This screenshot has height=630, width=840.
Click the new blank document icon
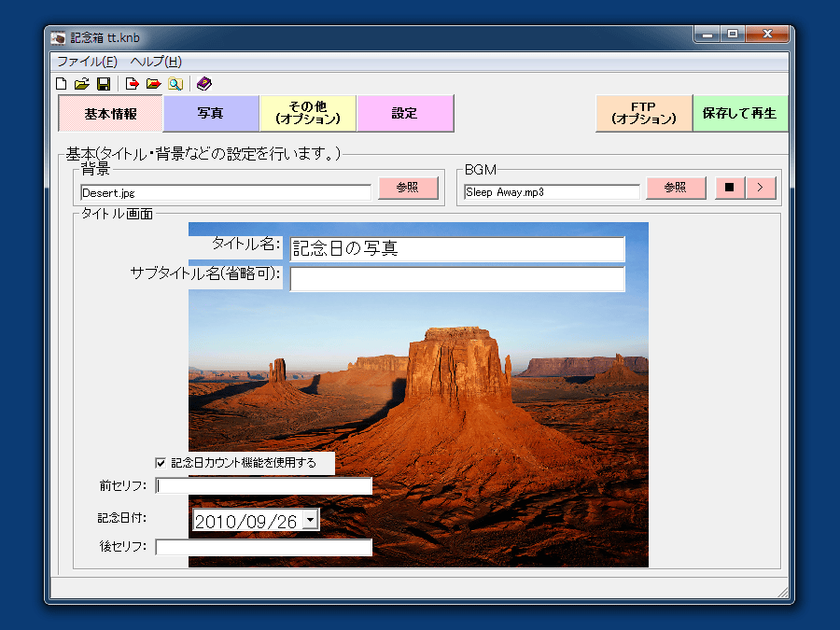point(61,84)
